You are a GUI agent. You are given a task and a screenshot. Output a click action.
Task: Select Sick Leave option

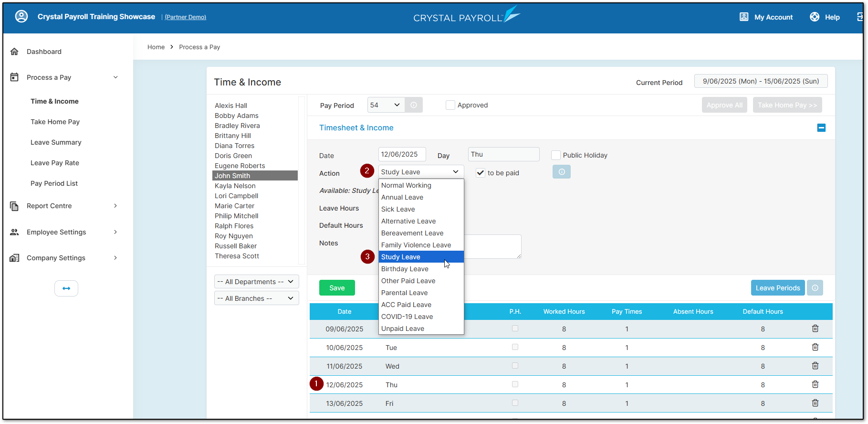pos(421,209)
